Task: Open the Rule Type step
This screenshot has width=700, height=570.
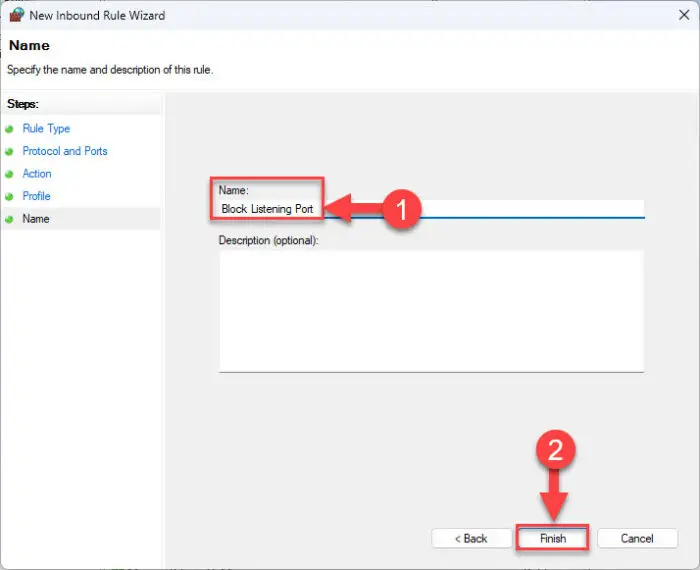Action: (x=46, y=129)
